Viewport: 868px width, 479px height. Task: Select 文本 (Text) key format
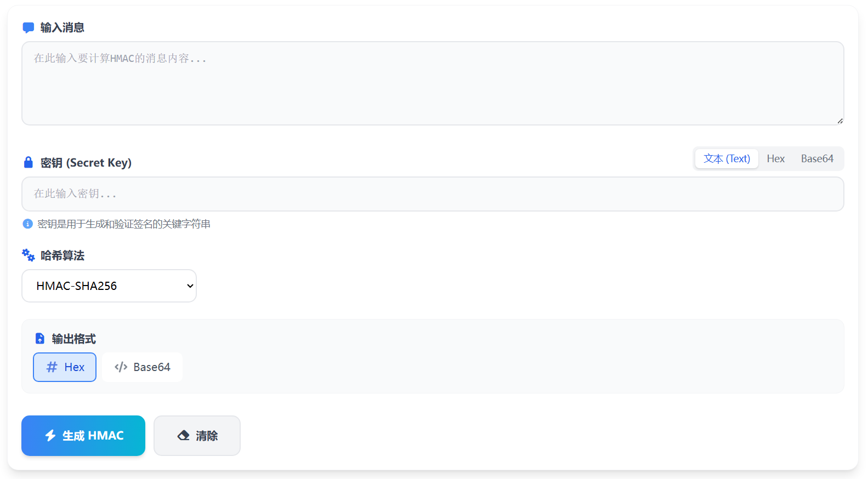pos(727,159)
